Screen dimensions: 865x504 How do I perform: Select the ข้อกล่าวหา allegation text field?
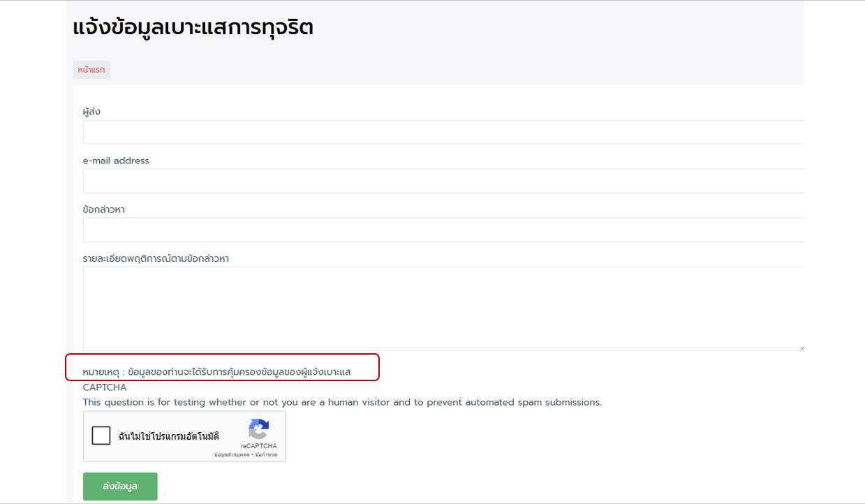coord(443,230)
